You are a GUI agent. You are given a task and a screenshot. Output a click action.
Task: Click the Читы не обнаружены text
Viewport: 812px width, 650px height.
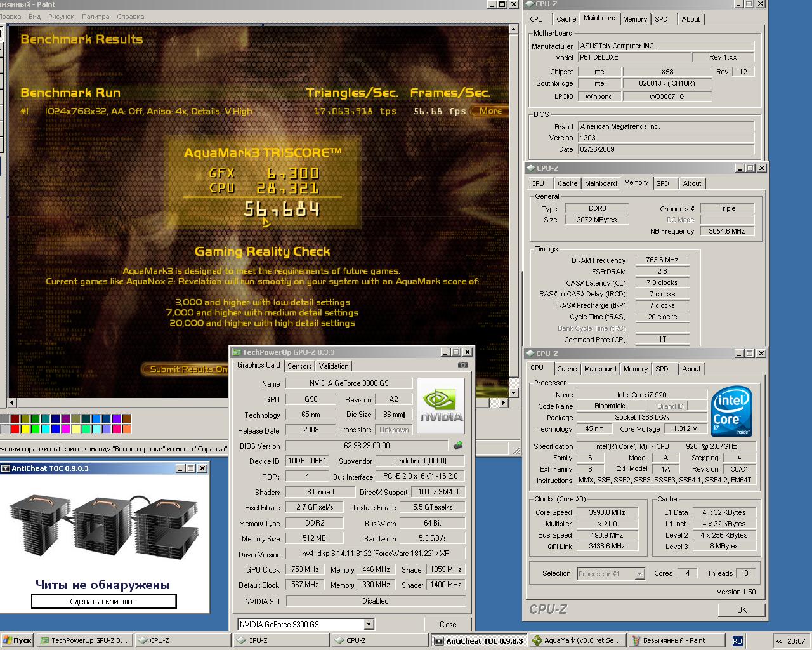[103, 585]
